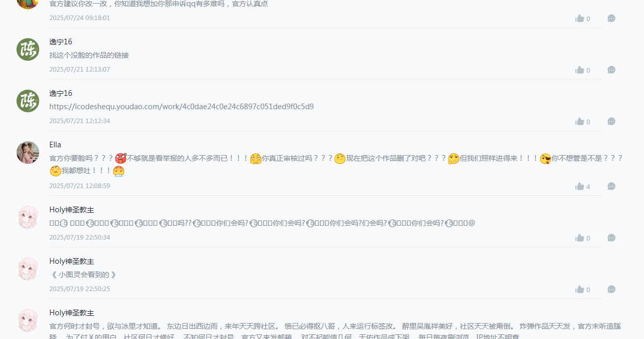Image resolution: width=644 pixels, height=339 pixels.
Task: Click the reply bubble on Ella's comment
Action: (612, 187)
